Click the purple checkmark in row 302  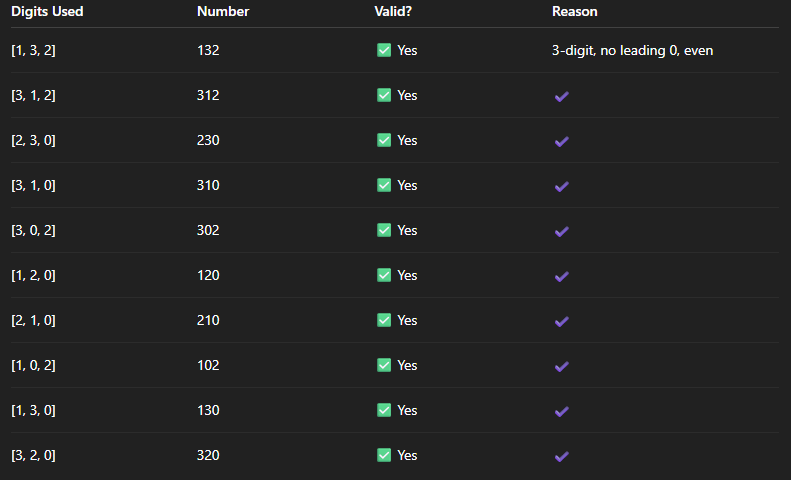coord(561,231)
